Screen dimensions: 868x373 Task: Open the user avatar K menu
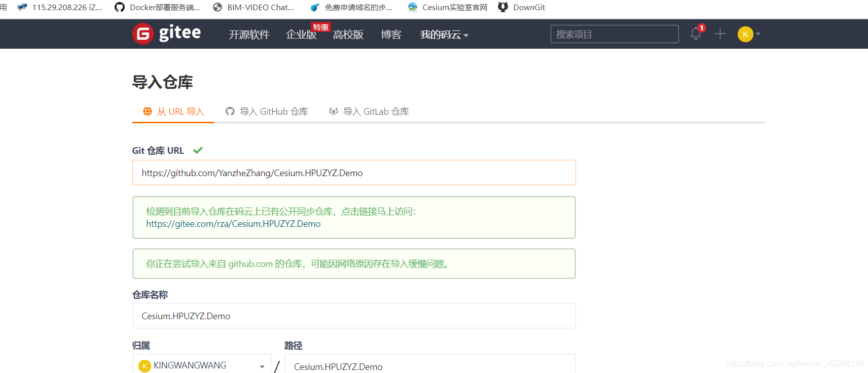tap(745, 34)
